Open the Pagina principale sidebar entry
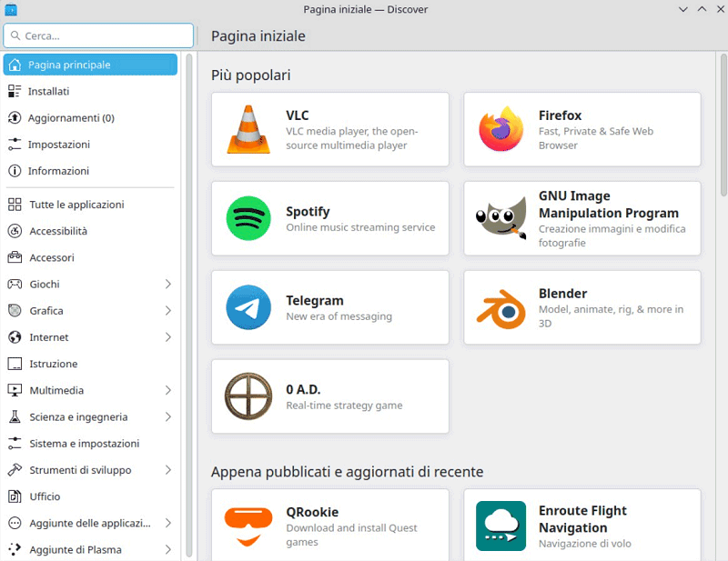 click(90, 65)
